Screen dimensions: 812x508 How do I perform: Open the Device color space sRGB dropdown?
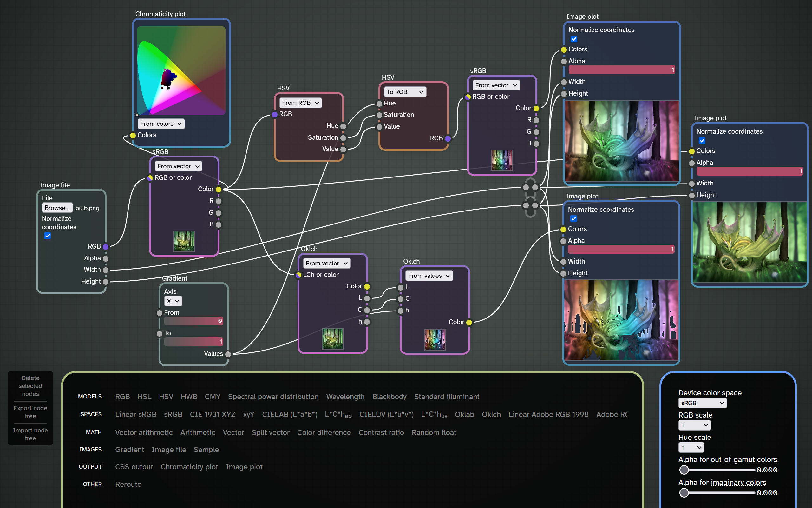pyautogui.click(x=702, y=403)
